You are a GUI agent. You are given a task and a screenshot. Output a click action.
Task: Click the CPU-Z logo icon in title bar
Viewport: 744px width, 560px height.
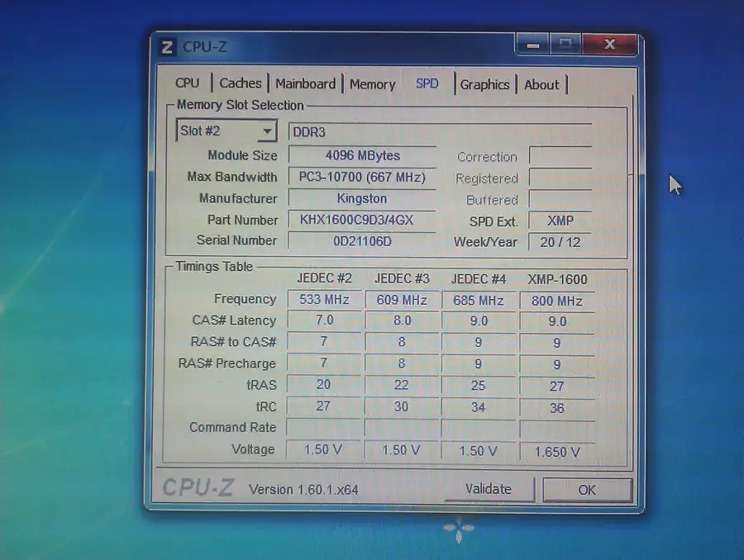tap(167, 47)
